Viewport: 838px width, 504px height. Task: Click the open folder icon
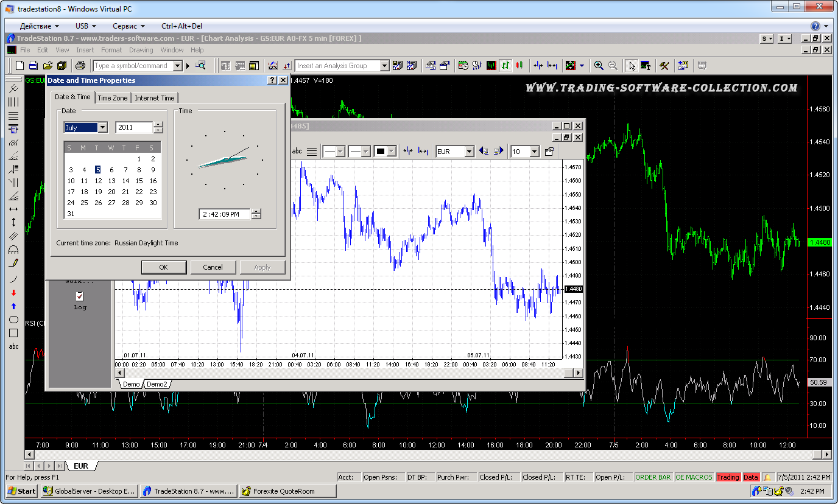(x=47, y=66)
